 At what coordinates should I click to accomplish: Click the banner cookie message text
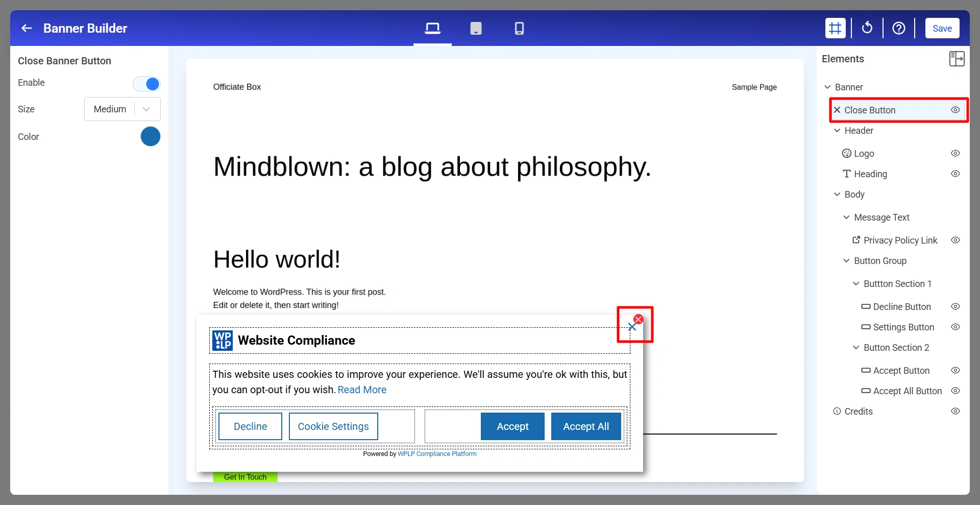pos(420,382)
